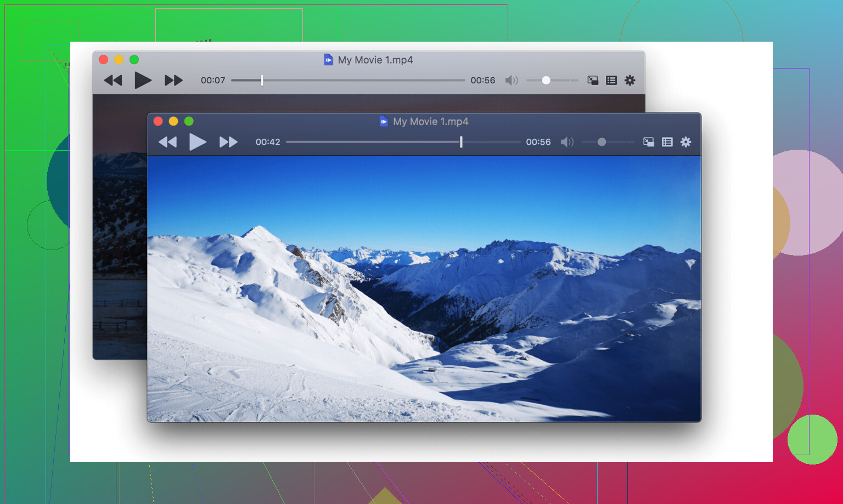843x504 pixels.
Task: Click the 00:42 elapsed time in front window
Action: 268,142
